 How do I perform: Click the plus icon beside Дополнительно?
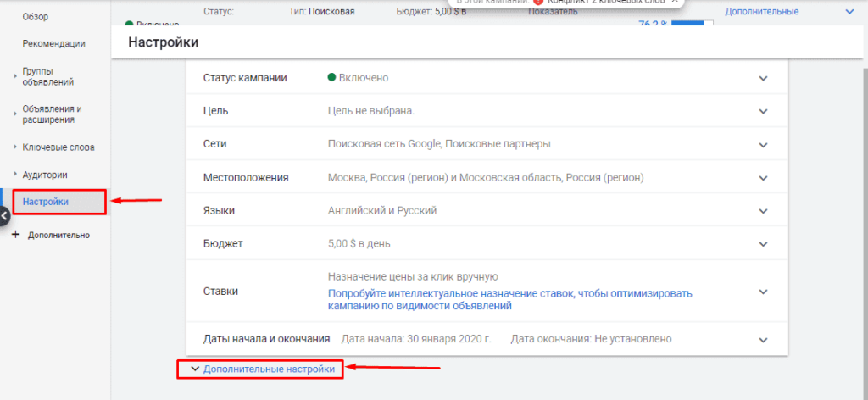click(15, 235)
